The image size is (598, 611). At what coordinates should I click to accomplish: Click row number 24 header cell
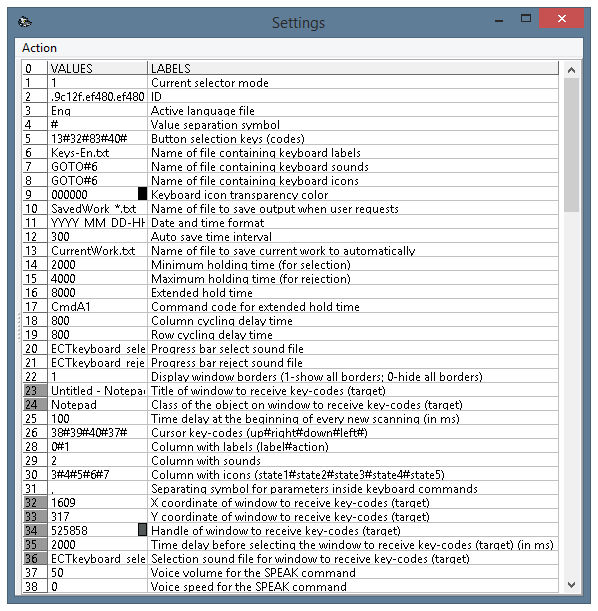point(35,404)
